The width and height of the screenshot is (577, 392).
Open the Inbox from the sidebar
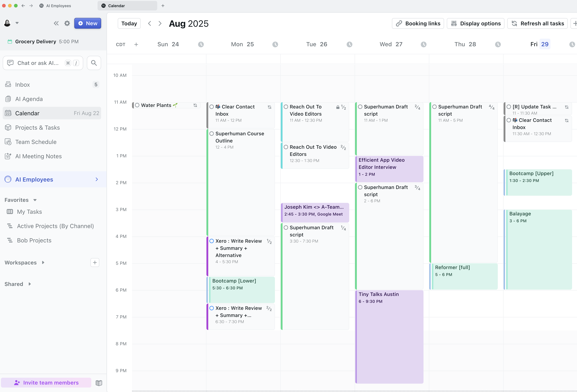tap(23, 84)
